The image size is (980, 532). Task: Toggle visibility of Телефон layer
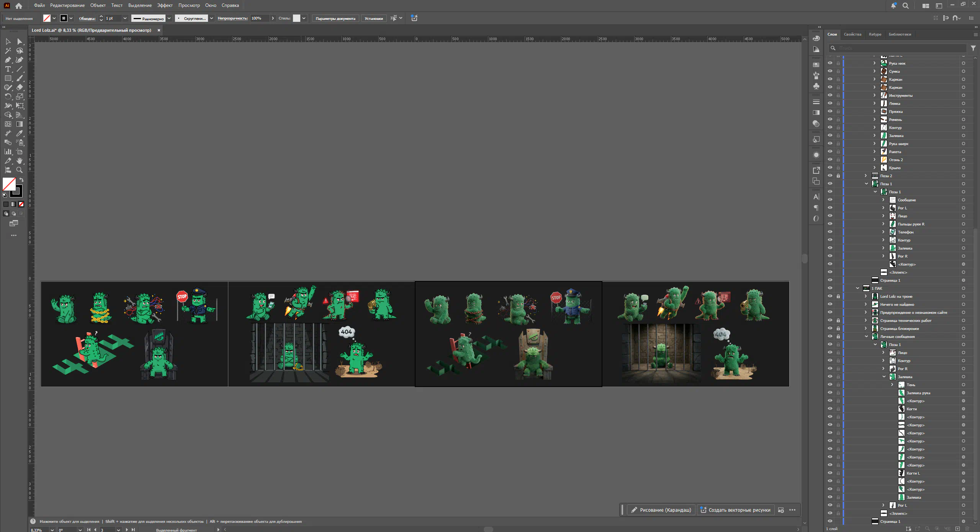click(830, 232)
